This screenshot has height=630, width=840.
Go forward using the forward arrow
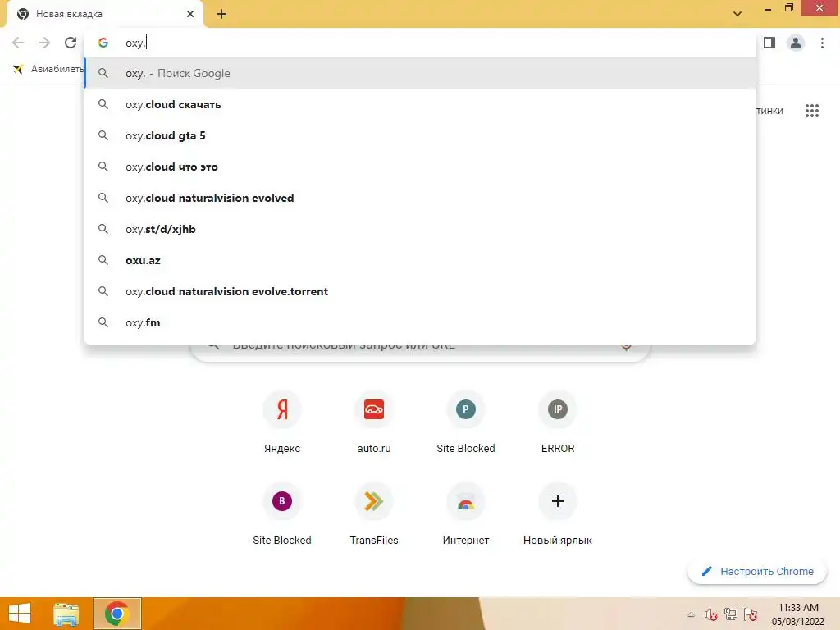coord(44,43)
